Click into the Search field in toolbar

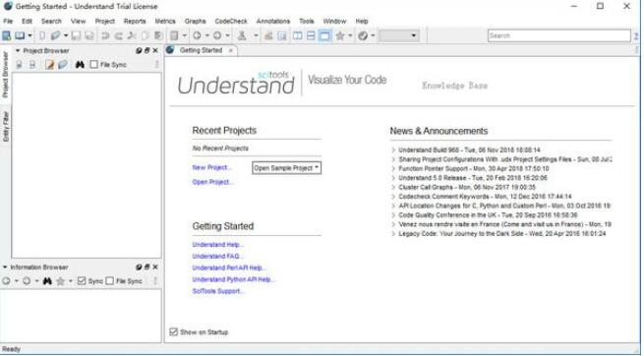559,35
